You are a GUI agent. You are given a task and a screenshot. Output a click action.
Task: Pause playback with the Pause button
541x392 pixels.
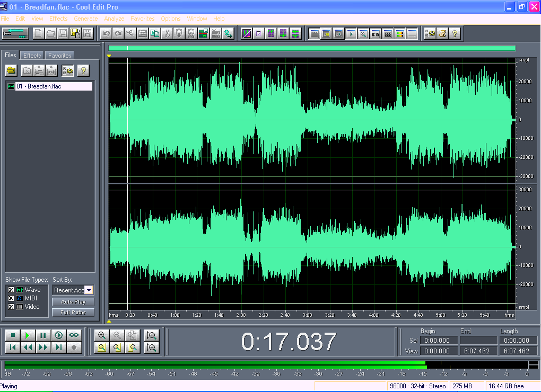(x=43, y=335)
